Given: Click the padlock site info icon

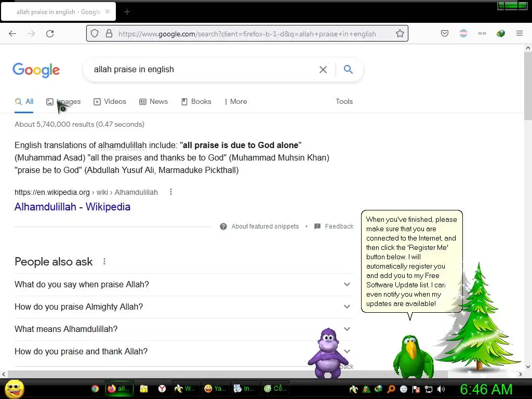Looking at the screenshot, I should pos(109,34).
